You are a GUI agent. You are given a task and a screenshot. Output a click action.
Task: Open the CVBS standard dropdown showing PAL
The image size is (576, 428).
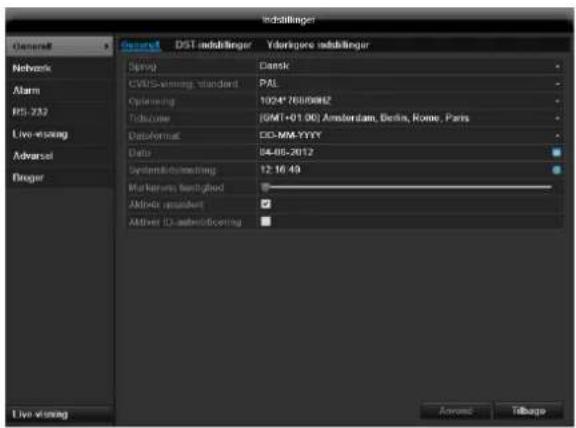410,84
